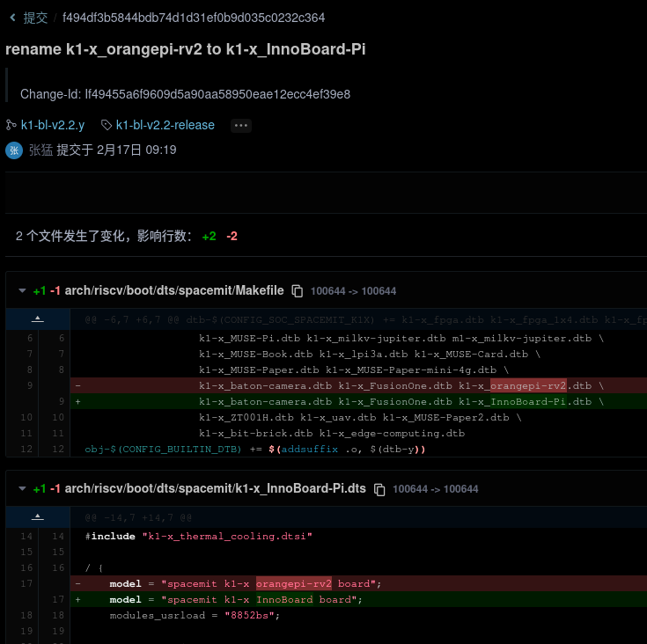Image resolution: width=647 pixels, height=644 pixels.
Task: Open the k1-bl-v2.2.y branch link
Action: (53, 125)
